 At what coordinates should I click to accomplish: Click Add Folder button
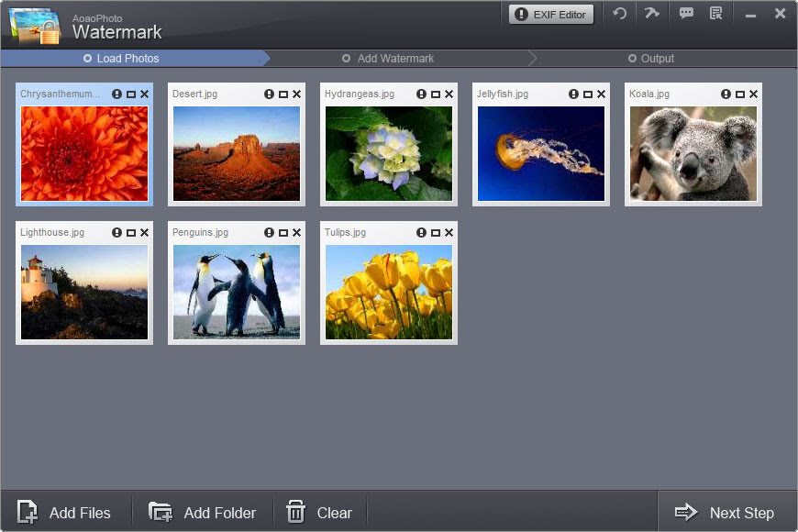(202, 512)
